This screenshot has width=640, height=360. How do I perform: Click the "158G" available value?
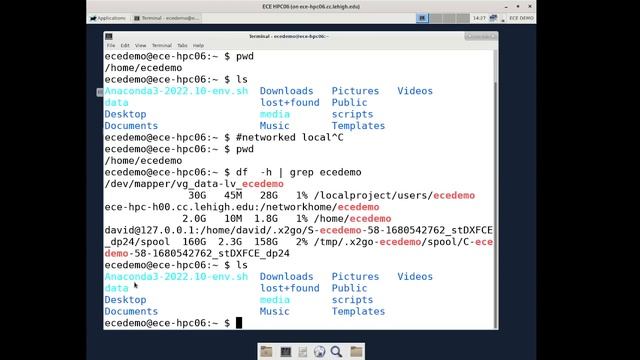266,242
